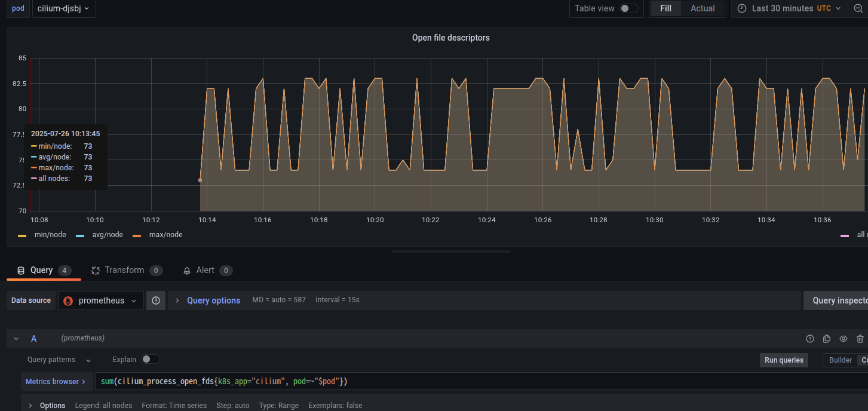Viewport: 868px width, 411px height.
Task: Enable the Explain switch
Action: point(151,360)
